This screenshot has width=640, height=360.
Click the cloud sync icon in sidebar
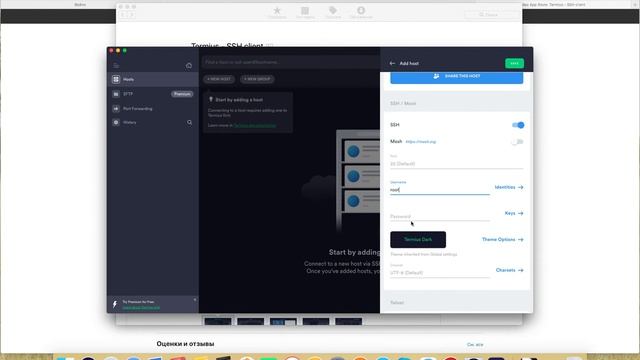(x=189, y=66)
